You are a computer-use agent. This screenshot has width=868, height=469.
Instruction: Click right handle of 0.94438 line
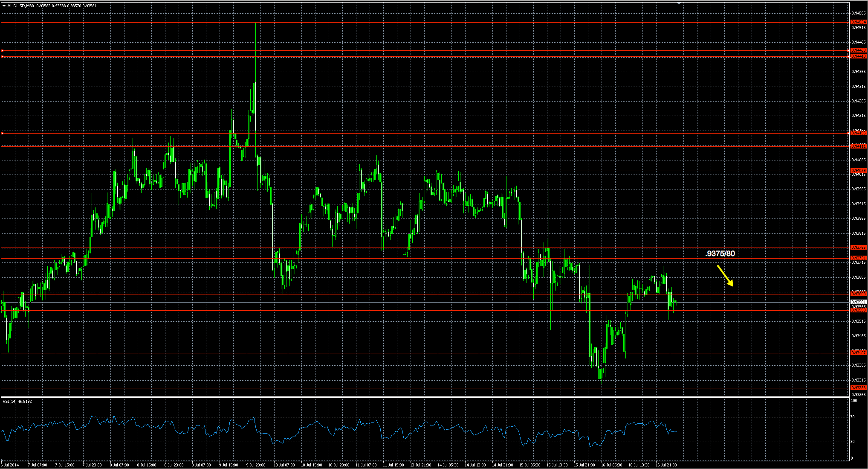[x=848, y=51]
